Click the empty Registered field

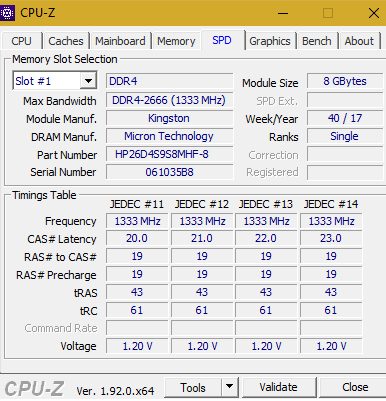pyautogui.click(x=345, y=172)
